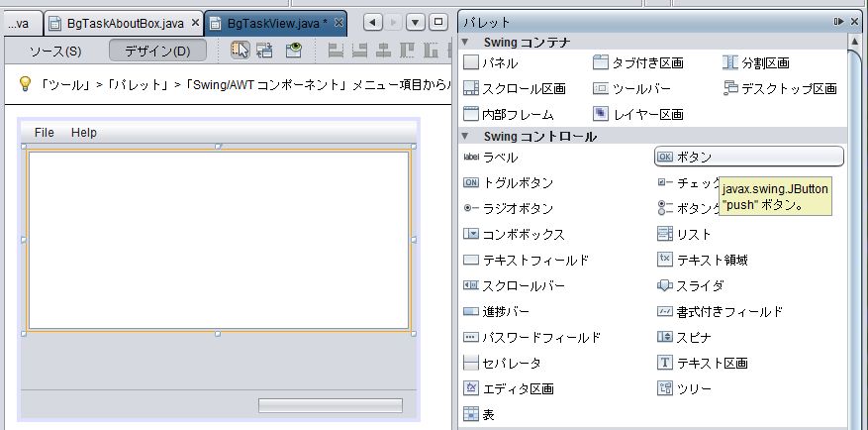Enable selection mode in designer toolbar
Viewport: 868px width, 430px height.
click(x=240, y=50)
